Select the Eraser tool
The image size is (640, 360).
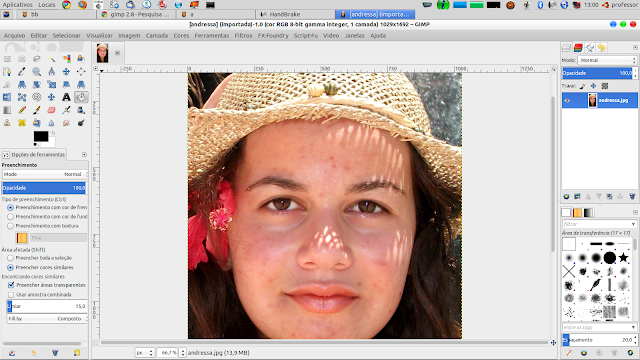pyautogui.click(x=51, y=110)
